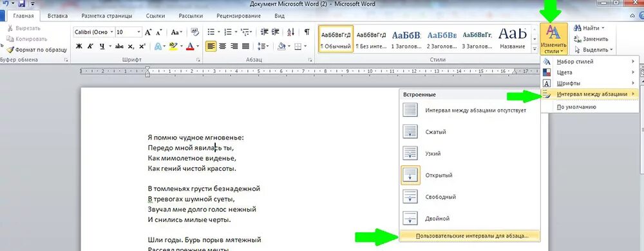The image size is (644, 251).
Task: Open Найти (Find) dropdown arrow
Action: 603,28
